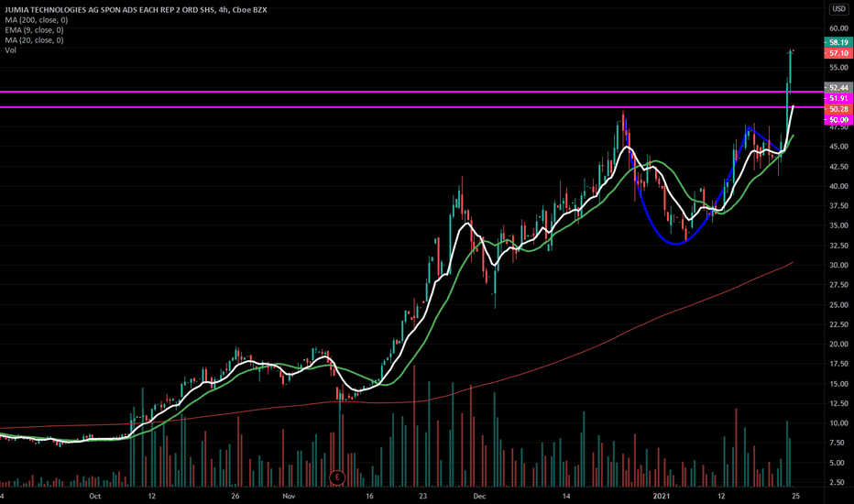Click the green 58.19 price label

pos(838,42)
